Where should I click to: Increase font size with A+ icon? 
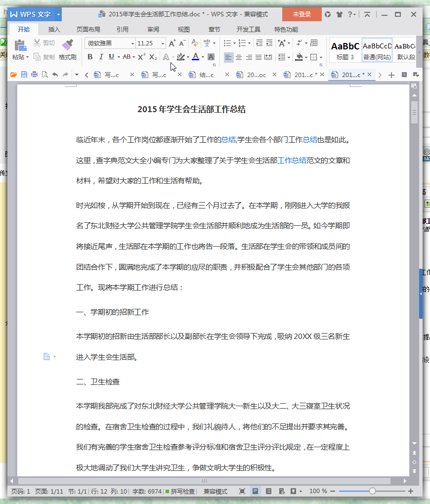(x=172, y=43)
